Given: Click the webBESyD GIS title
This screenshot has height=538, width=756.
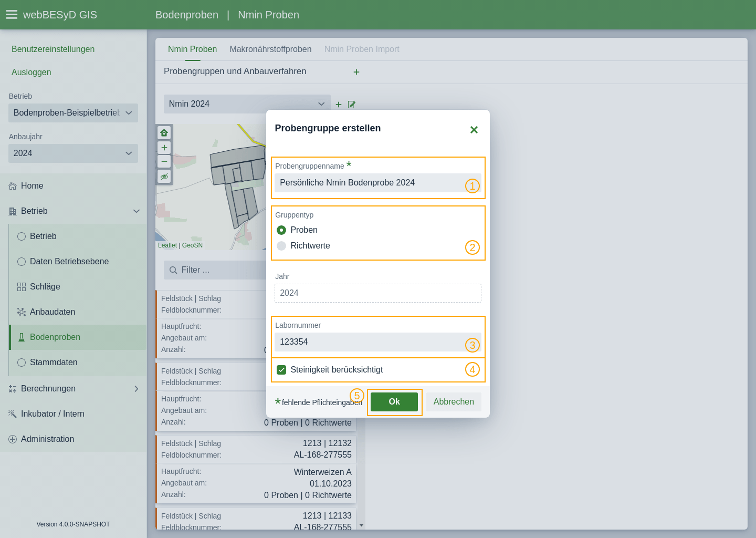Looking at the screenshot, I should coord(60,15).
